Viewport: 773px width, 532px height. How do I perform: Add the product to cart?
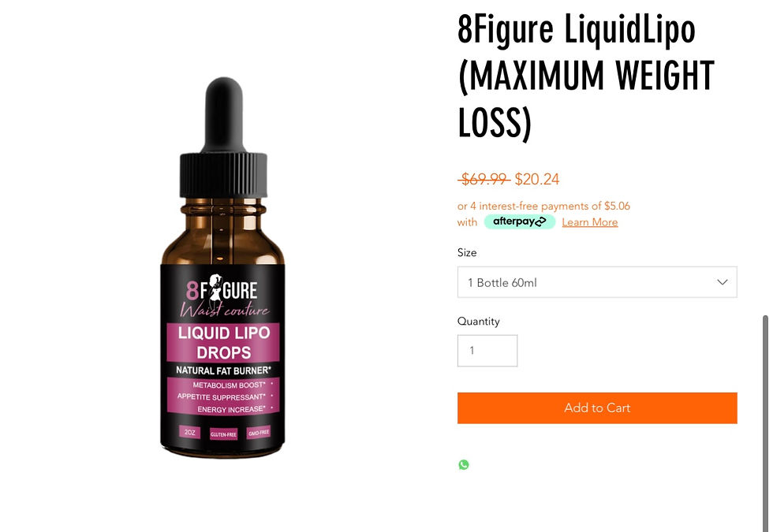(597, 408)
